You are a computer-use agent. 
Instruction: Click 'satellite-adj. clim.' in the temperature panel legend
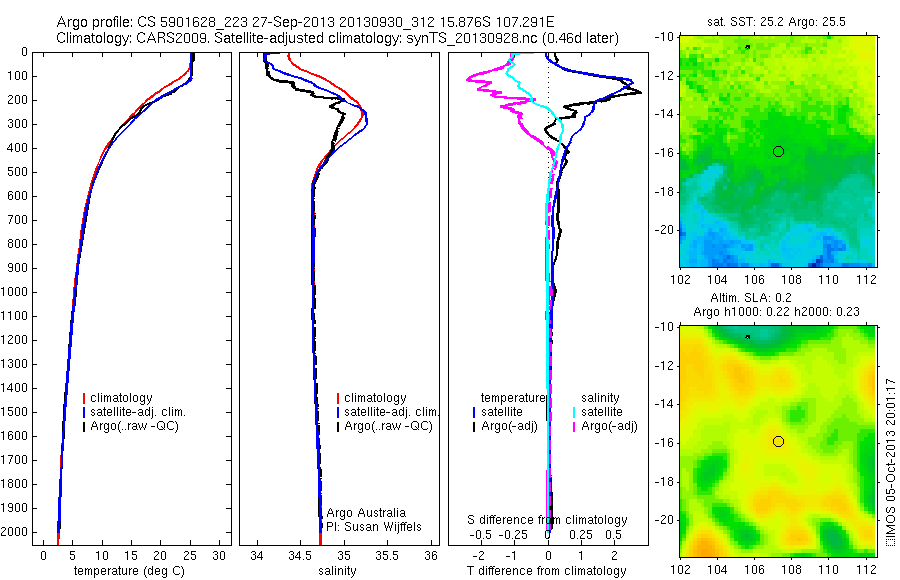click(x=138, y=412)
